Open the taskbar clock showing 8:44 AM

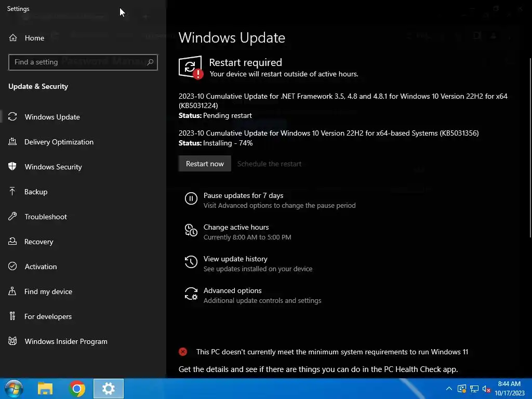point(509,389)
